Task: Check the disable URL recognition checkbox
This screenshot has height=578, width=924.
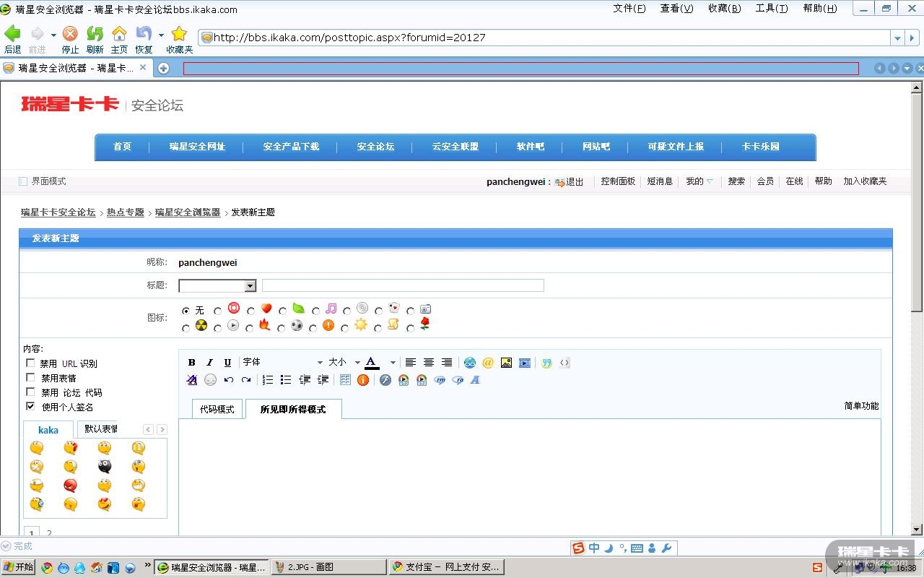Action: click(x=30, y=363)
